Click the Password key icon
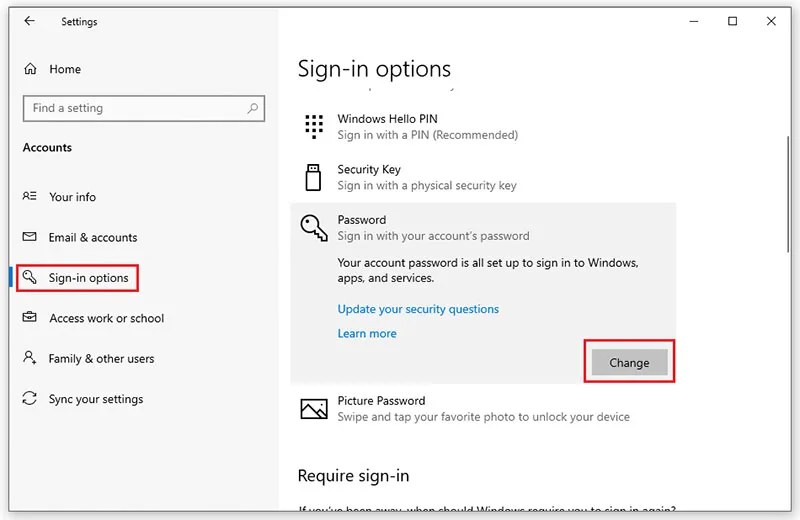 tap(314, 228)
